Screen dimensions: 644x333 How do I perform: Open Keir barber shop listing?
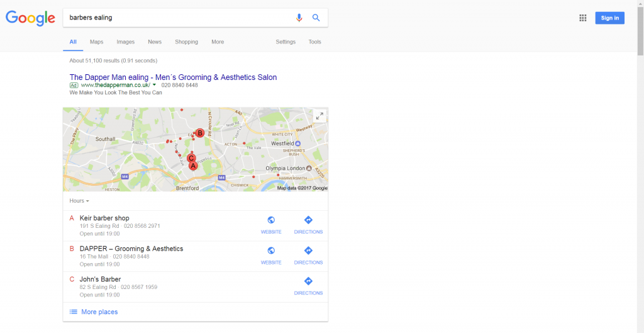tap(104, 218)
